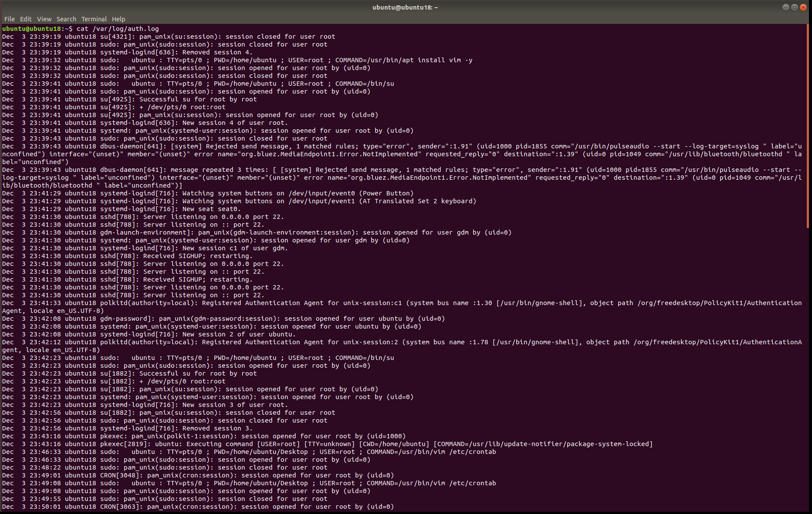Screen dimensions: 812x514
Task: Open the Search menu
Action: click(x=66, y=19)
